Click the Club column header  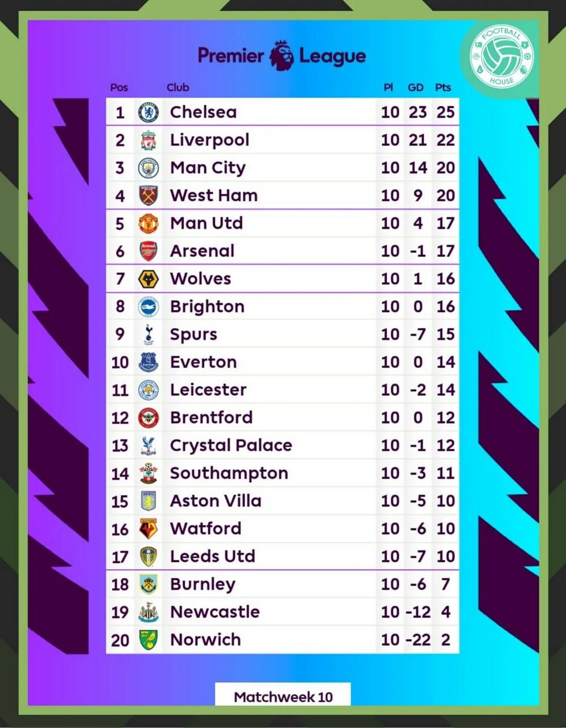coord(177,88)
